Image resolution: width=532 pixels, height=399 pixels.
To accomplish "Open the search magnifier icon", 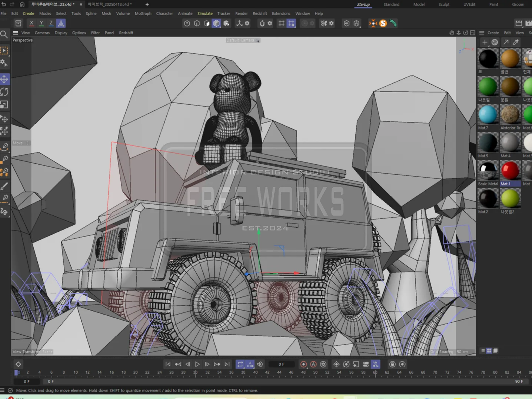I will [4, 34].
